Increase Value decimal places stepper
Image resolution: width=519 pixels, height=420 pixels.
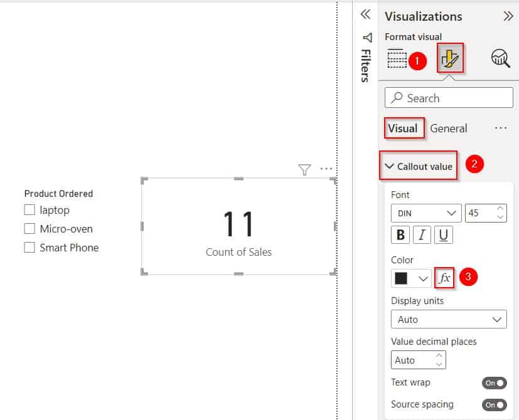(x=439, y=355)
